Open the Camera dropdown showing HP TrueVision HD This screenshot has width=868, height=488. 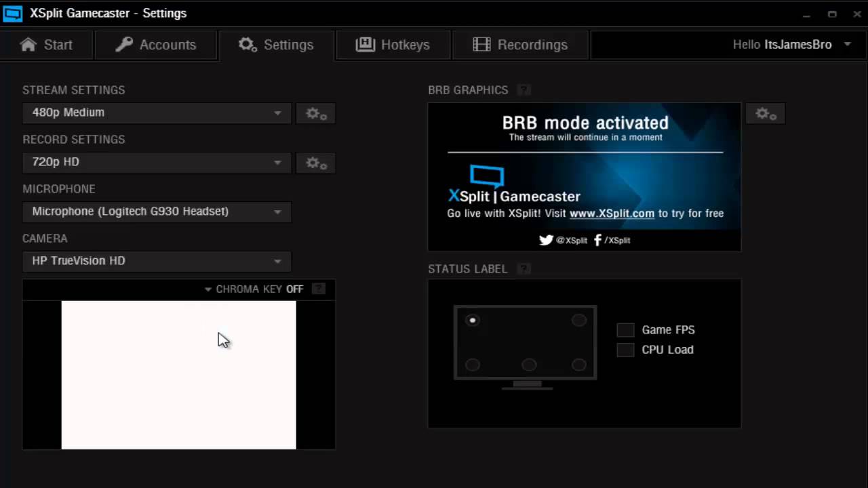click(156, 260)
